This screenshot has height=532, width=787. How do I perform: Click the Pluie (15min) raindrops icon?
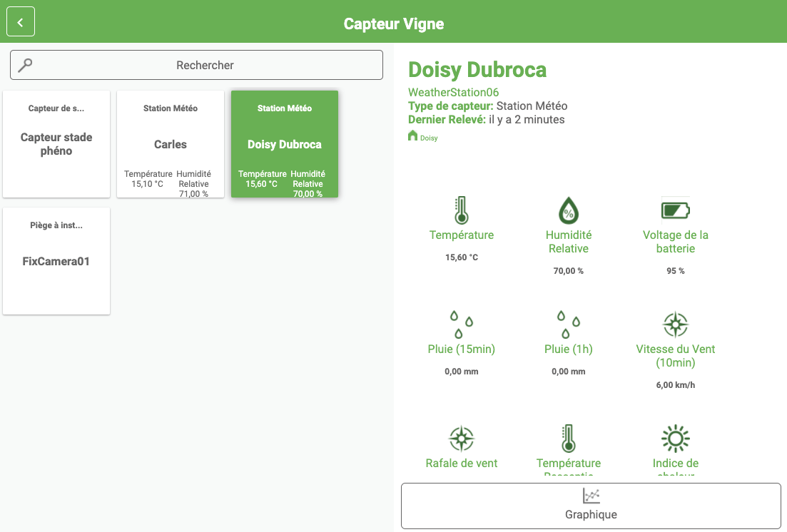461,324
